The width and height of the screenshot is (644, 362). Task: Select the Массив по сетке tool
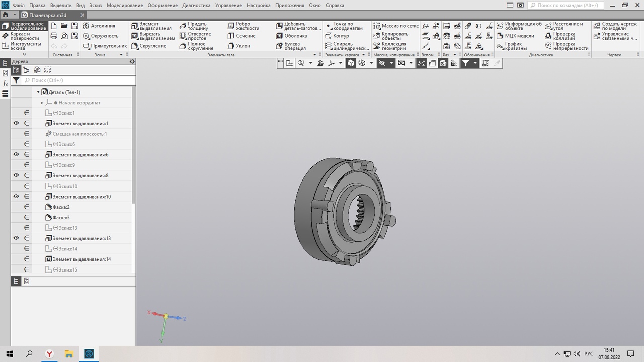click(x=396, y=26)
